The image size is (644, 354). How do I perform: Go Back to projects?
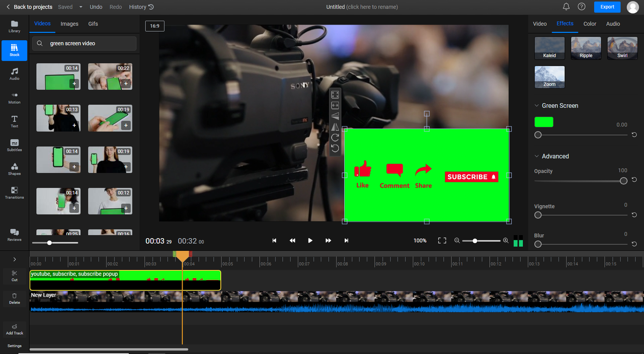point(29,7)
